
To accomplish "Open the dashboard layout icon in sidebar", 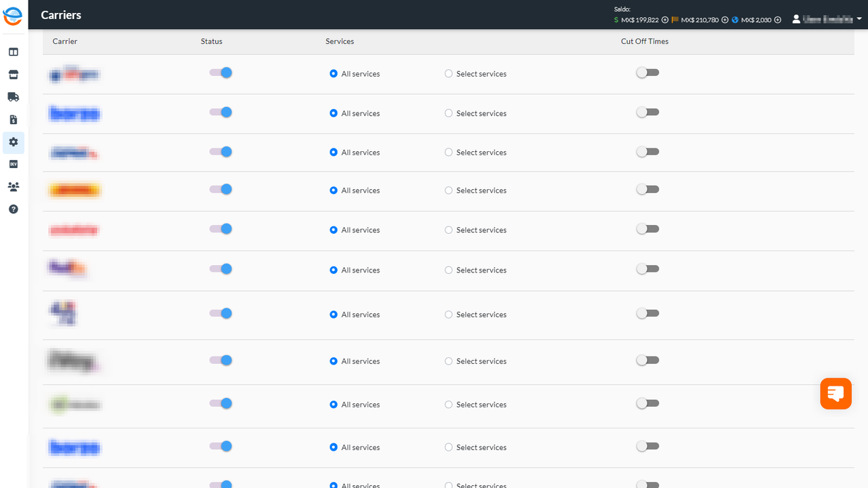I will click(x=13, y=52).
